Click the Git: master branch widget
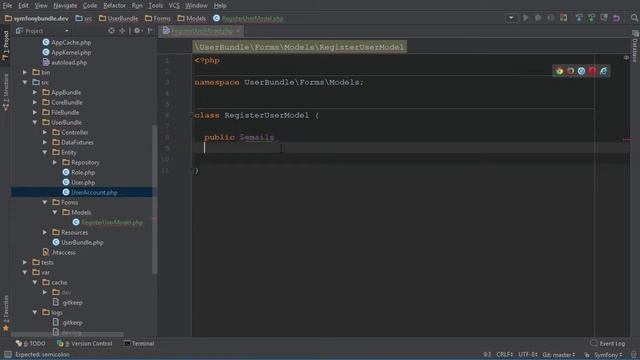Image resolution: width=640 pixels, height=360 pixels. point(559,355)
